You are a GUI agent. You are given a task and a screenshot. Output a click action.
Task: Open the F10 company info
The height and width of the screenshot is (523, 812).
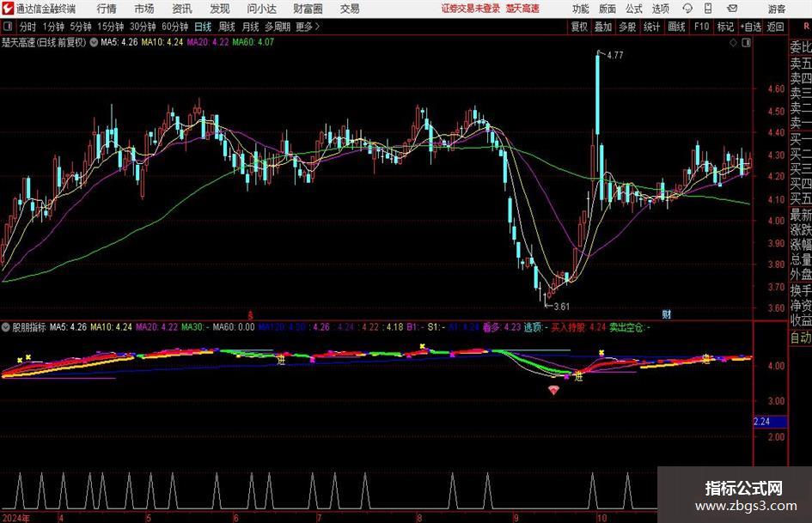tap(701, 27)
